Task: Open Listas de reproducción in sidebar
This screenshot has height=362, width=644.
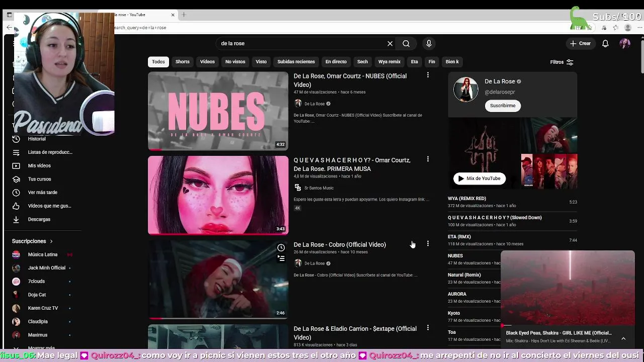Action: click(x=43, y=152)
